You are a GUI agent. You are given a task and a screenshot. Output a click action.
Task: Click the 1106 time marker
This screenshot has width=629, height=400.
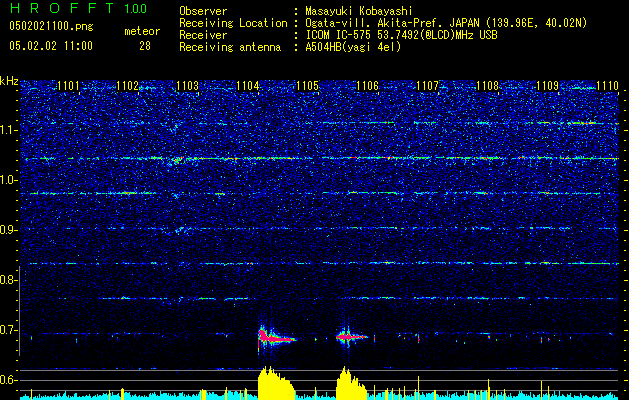[367, 86]
